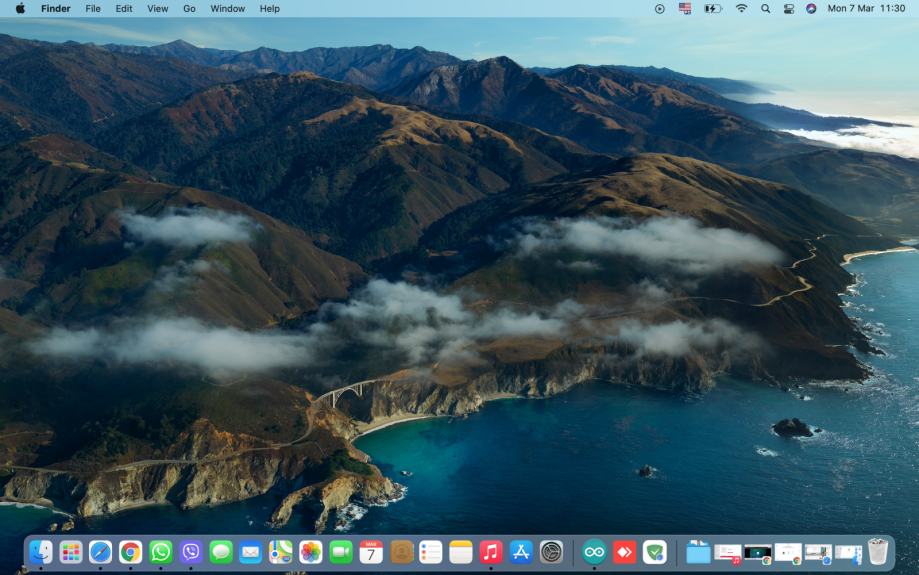This screenshot has height=575, width=919.
Task: Click the Wi-Fi status icon
Action: click(741, 8)
